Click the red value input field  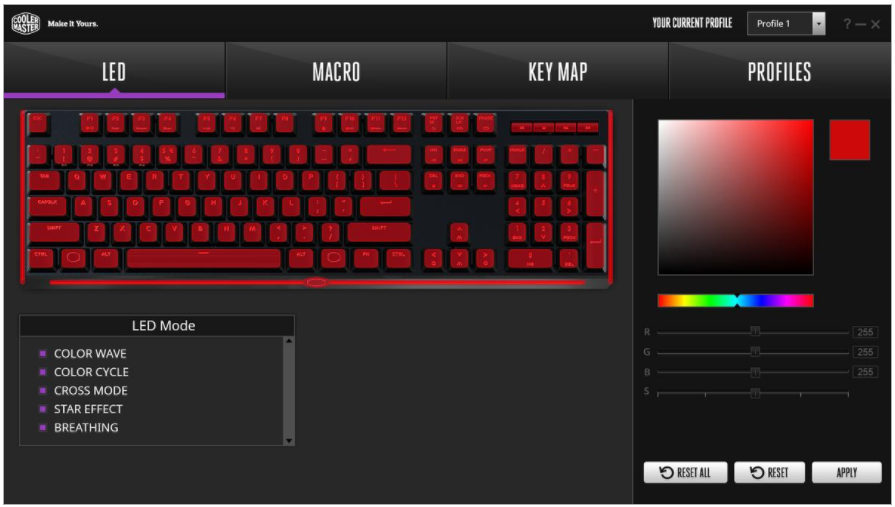[865, 332]
